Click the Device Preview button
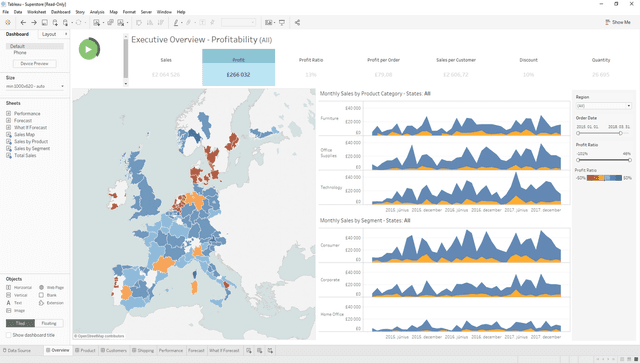640x363 pixels. pos(34,64)
